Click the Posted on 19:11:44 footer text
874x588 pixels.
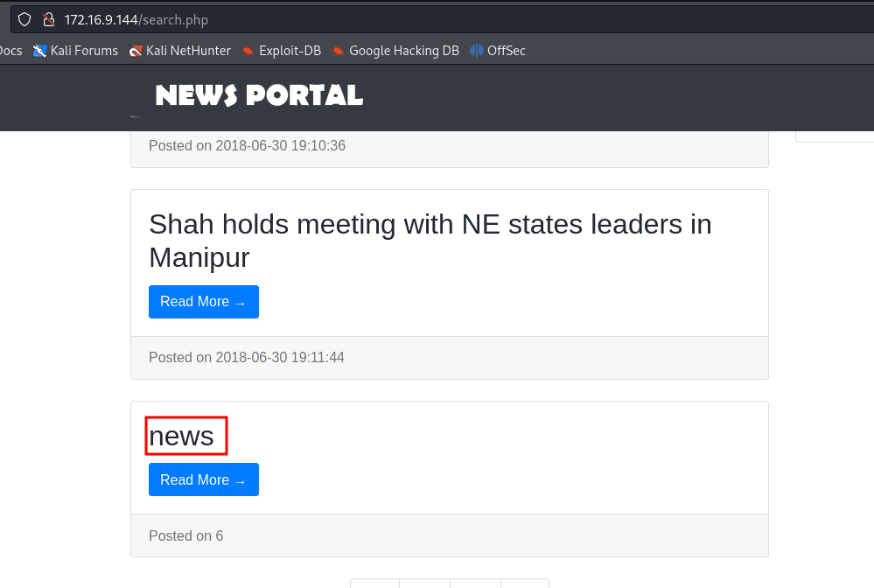[x=247, y=358]
